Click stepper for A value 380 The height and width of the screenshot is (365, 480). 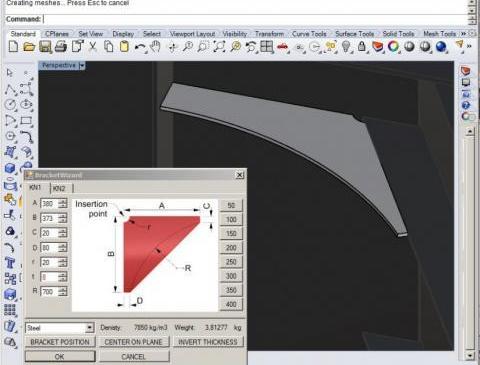(x=63, y=203)
